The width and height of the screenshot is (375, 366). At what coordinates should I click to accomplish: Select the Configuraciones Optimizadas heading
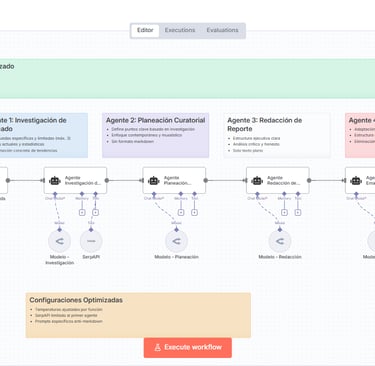pos(76,300)
